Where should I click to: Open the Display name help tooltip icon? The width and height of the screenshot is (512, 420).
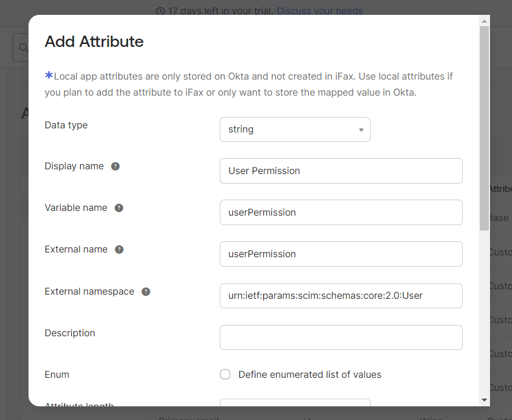coord(115,166)
